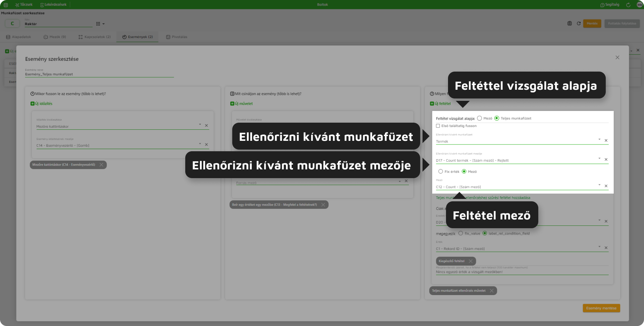The image size is (644, 326).
Task: Switch to the Alapadatok tab
Action: tap(18, 37)
